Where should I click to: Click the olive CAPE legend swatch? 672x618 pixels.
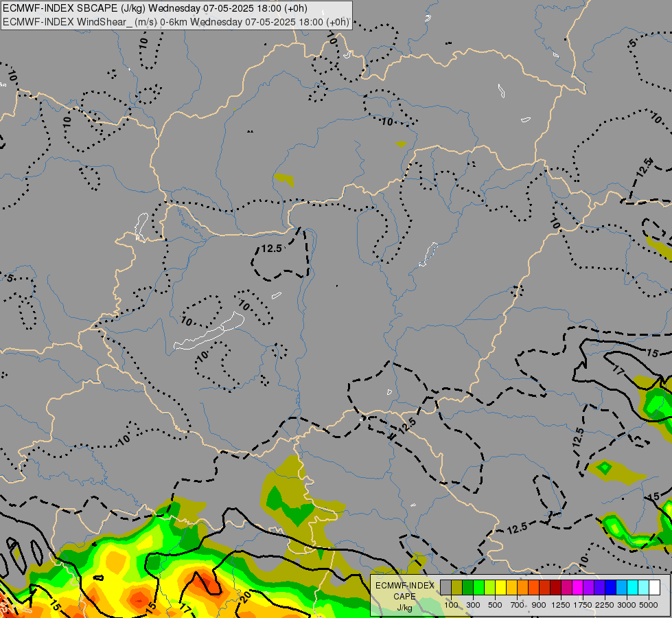pyautogui.click(x=457, y=587)
